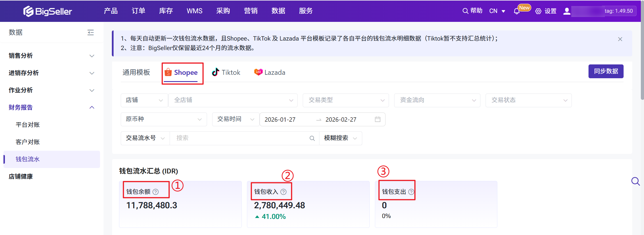Open the calendar icon in date range
644x235 pixels.
point(377,119)
